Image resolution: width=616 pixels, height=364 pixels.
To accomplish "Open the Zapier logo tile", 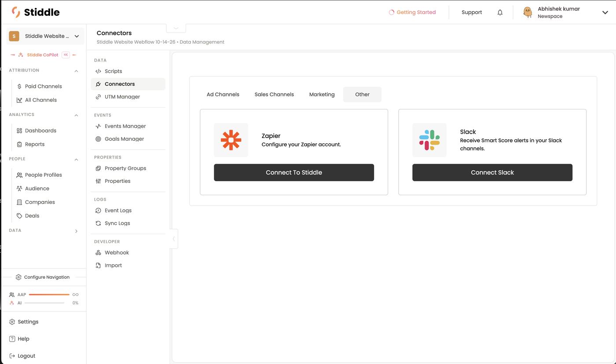I will [231, 140].
